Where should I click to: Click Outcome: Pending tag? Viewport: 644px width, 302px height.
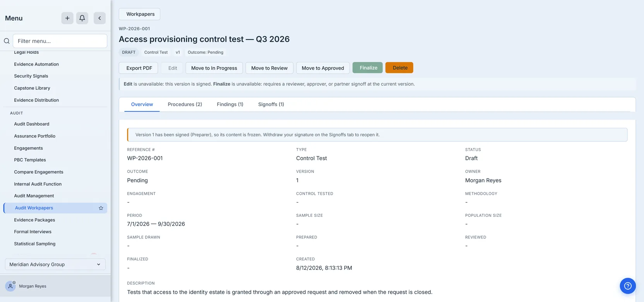click(x=206, y=52)
